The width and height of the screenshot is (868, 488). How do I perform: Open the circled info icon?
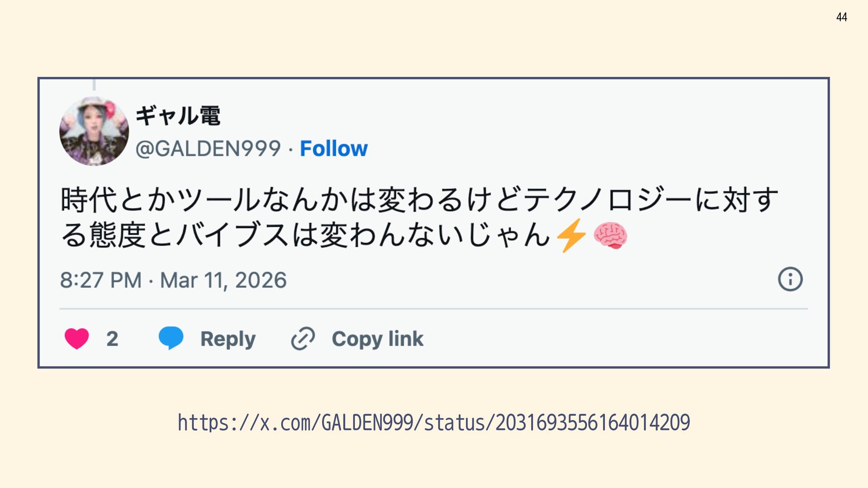pyautogui.click(x=790, y=279)
